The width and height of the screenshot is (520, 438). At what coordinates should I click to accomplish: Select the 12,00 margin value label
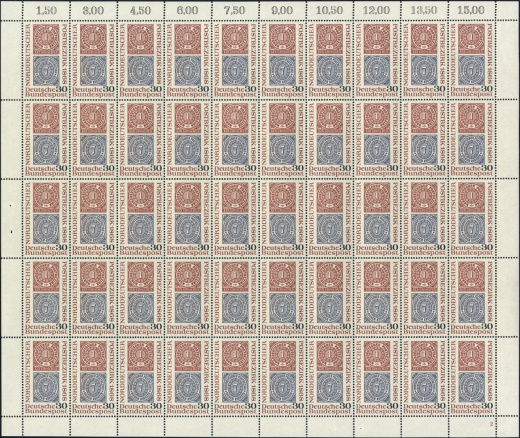tap(376, 10)
